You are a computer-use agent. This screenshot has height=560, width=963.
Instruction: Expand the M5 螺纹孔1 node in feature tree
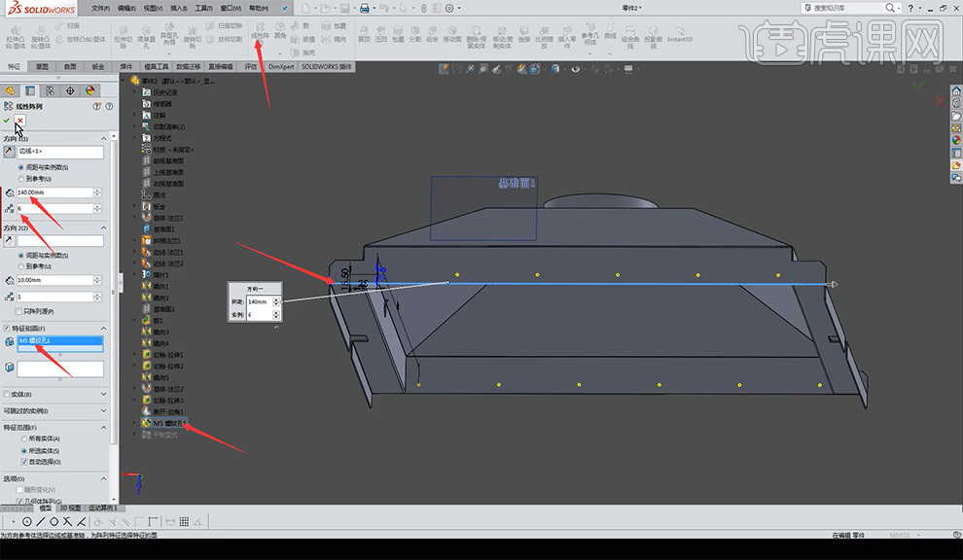(134, 423)
